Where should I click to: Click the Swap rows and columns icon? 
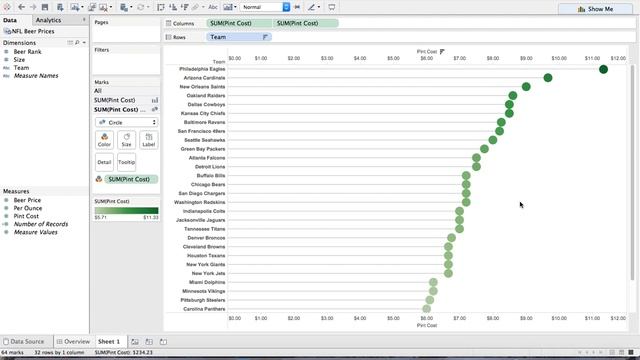[161, 7]
